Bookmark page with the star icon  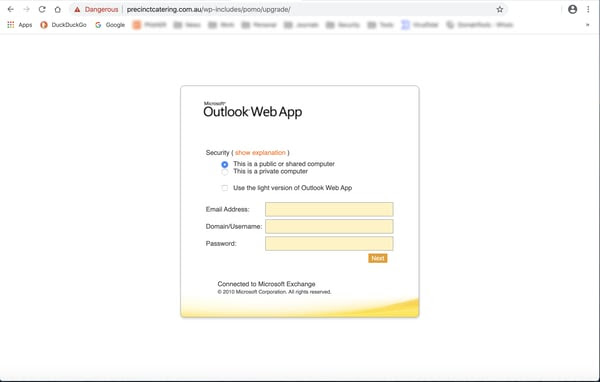500,10
